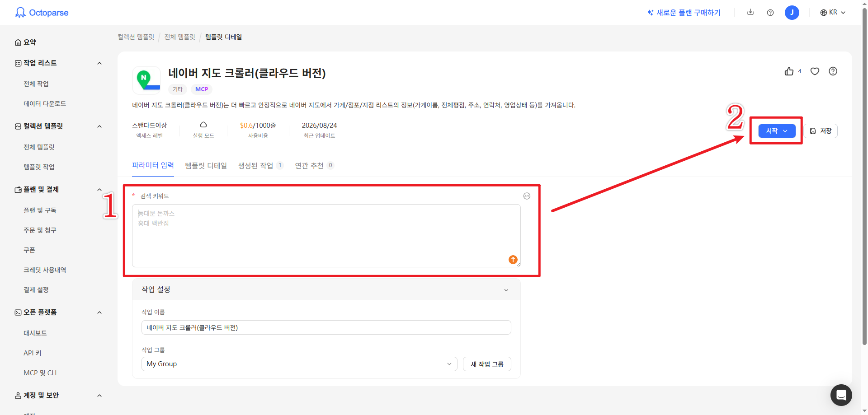Open MCP 및 CLI in sidebar
Viewport: 868px width, 415px height.
click(x=40, y=373)
